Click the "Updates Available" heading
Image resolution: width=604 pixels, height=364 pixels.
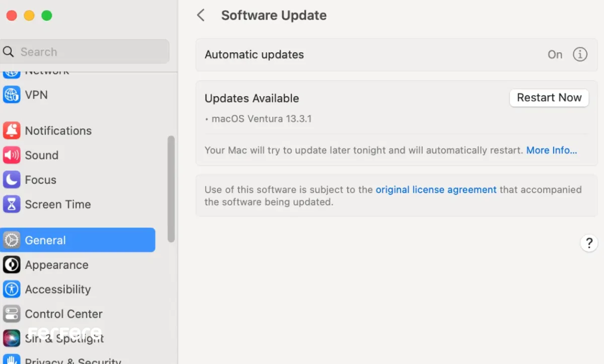(252, 98)
